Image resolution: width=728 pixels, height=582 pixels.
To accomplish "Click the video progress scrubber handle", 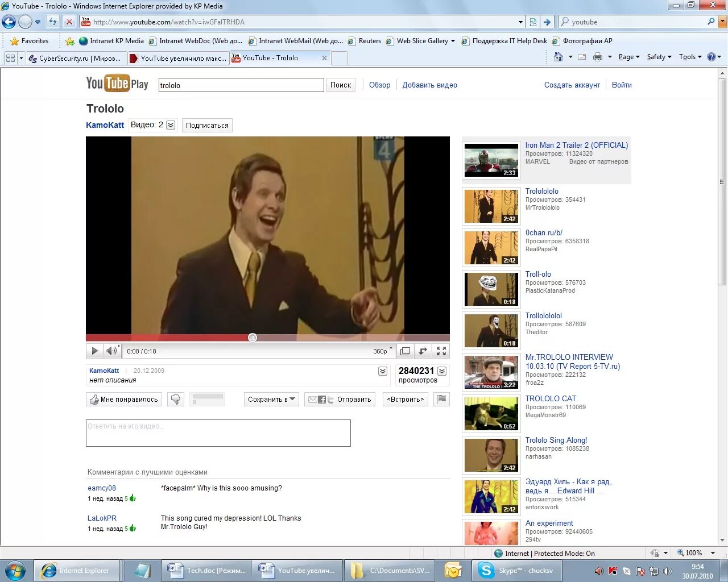I will point(253,338).
